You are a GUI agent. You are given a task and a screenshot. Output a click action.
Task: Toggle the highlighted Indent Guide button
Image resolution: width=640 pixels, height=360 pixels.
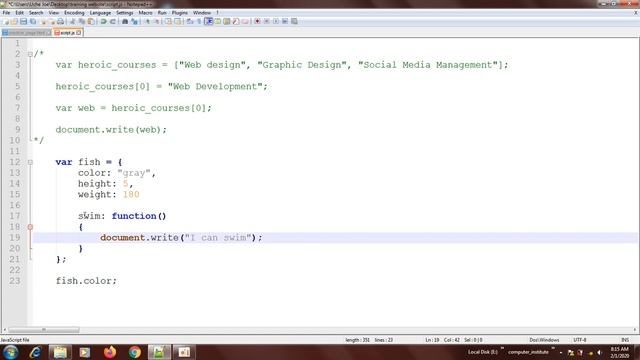pyautogui.click(x=209, y=21)
